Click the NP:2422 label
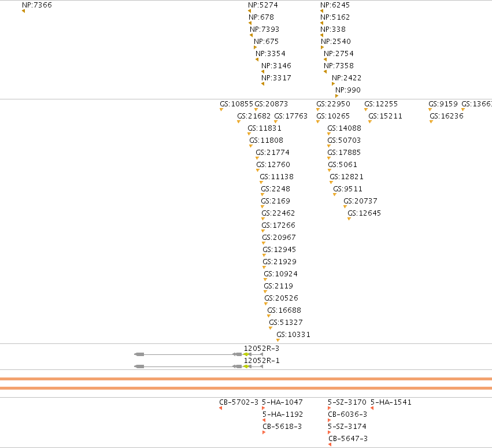The height and width of the screenshot is (448, 492). pyautogui.click(x=347, y=78)
